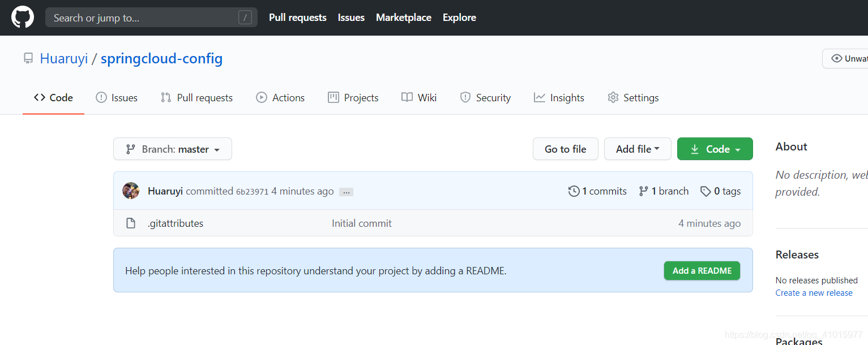Click the file icon beside .gitattributes
868x345 pixels.
[x=131, y=223]
